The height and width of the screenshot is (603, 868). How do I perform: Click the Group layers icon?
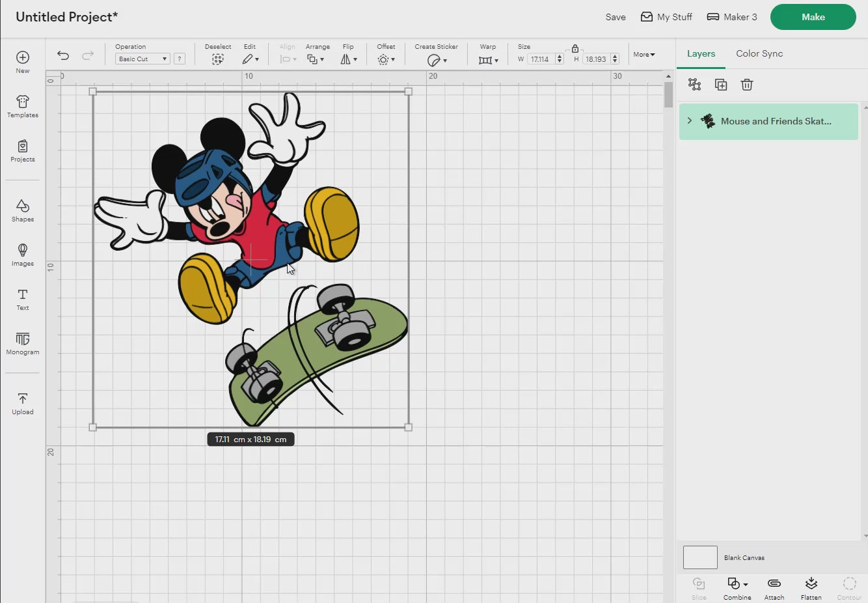tap(694, 85)
